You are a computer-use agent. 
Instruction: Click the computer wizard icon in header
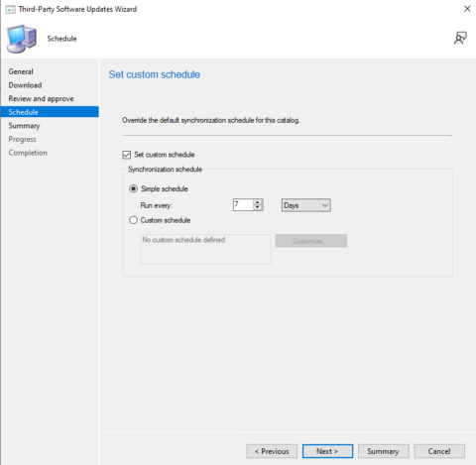(x=22, y=39)
